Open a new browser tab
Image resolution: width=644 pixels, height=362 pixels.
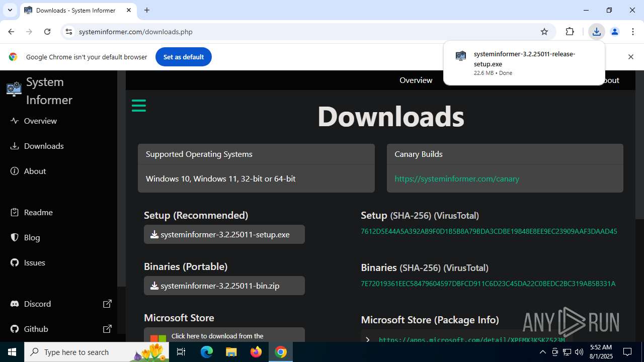(147, 10)
